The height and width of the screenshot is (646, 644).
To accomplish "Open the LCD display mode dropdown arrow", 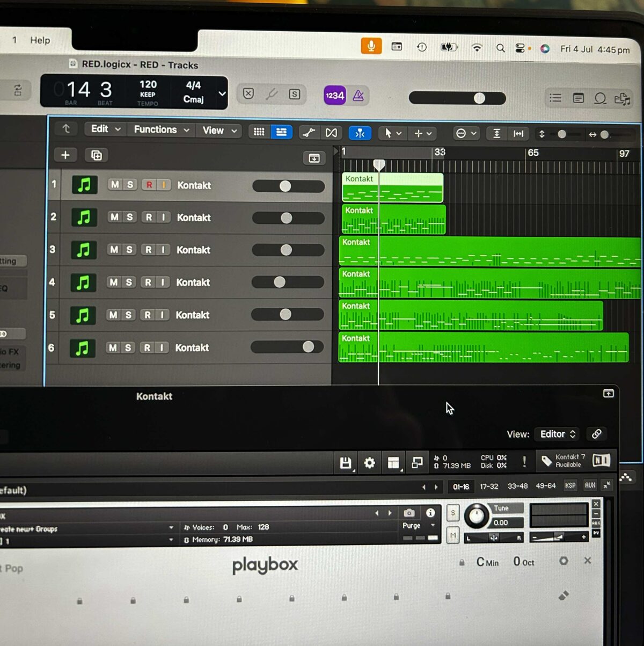I will pos(222,93).
